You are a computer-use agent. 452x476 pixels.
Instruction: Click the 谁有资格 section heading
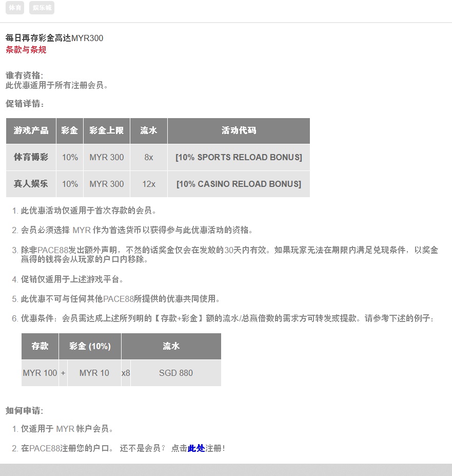24,75
